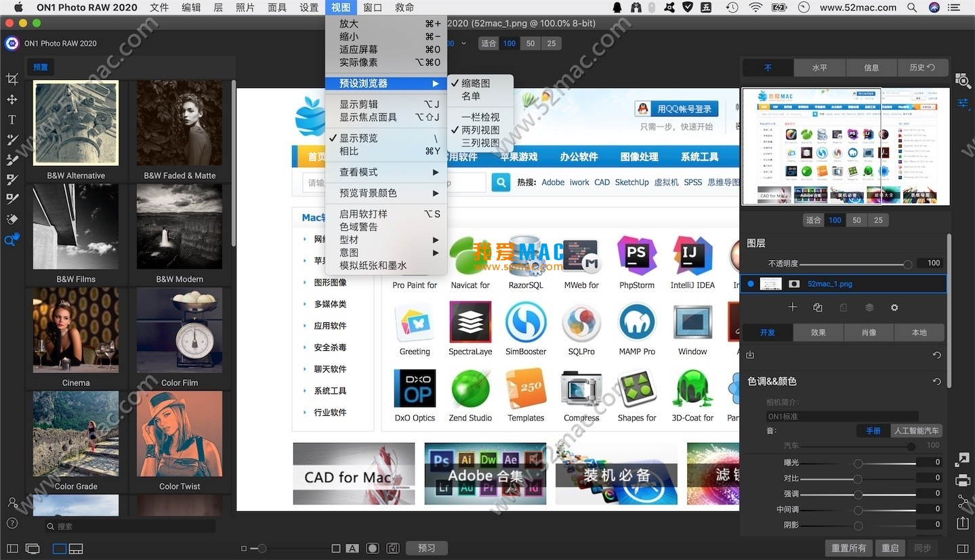Viewport: 975px width, 560px height.
Task: Switch to the 水平 Levels tab
Action: point(820,68)
